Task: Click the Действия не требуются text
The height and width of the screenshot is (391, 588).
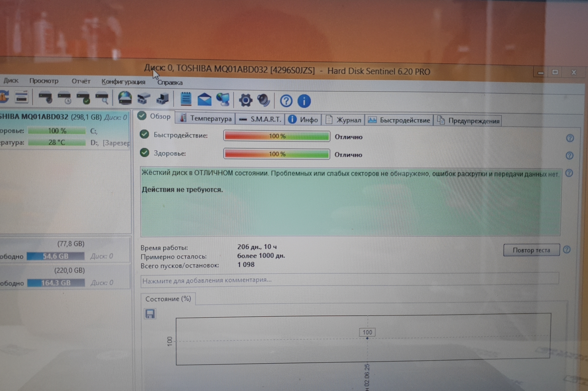Action: pyautogui.click(x=182, y=190)
